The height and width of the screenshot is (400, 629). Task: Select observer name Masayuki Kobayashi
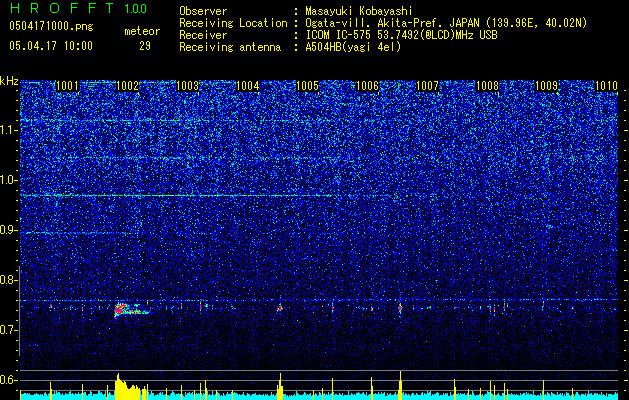point(359,11)
